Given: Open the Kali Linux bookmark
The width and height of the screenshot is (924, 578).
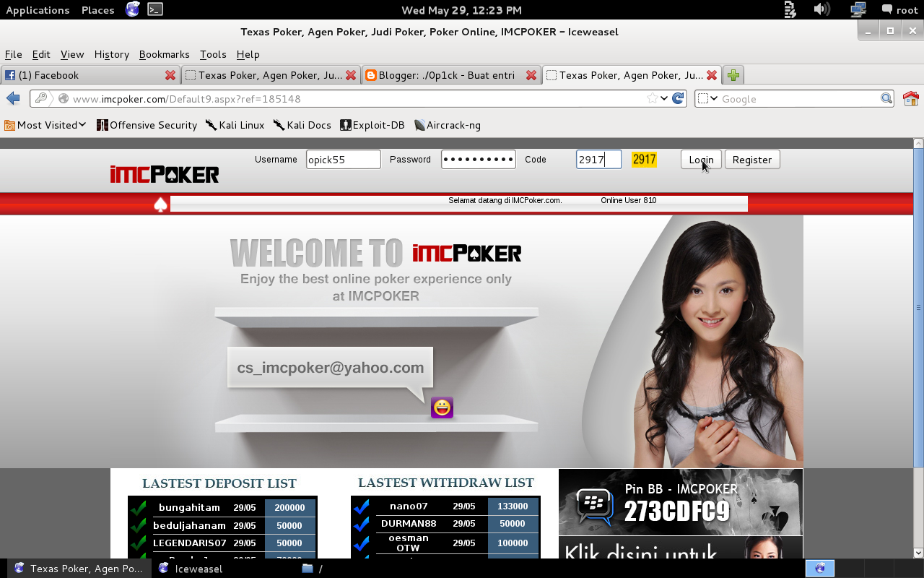Looking at the screenshot, I should point(235,125).
